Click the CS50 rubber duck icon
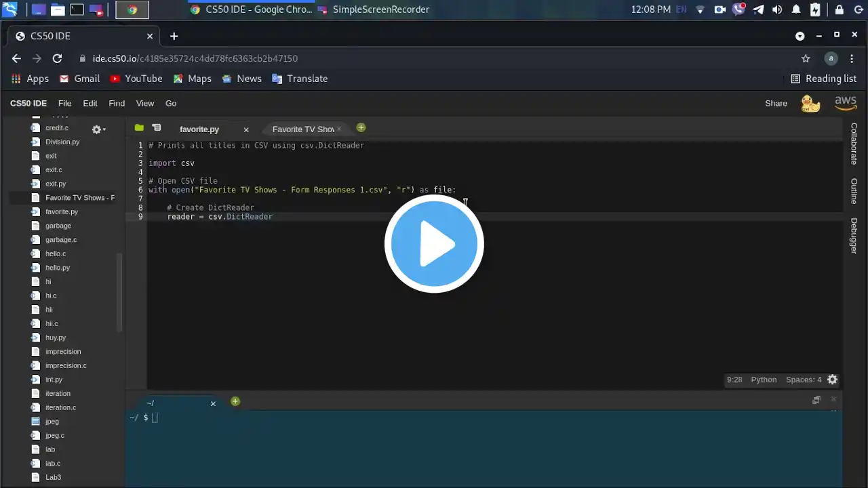This screenshot has height=488, width=868. 810,104
